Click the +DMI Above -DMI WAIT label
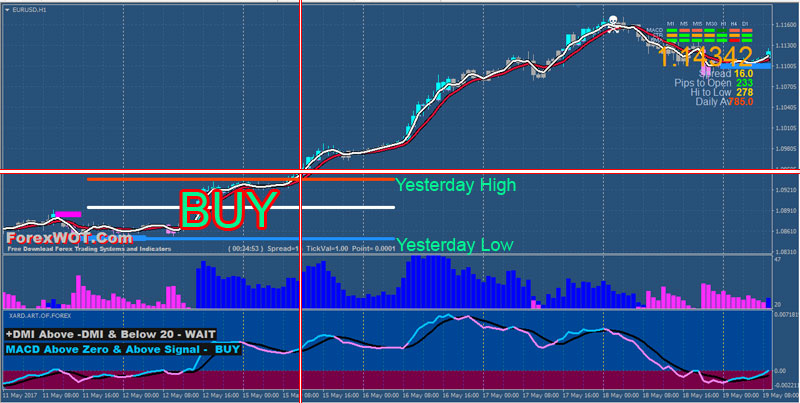 [111, 334]
